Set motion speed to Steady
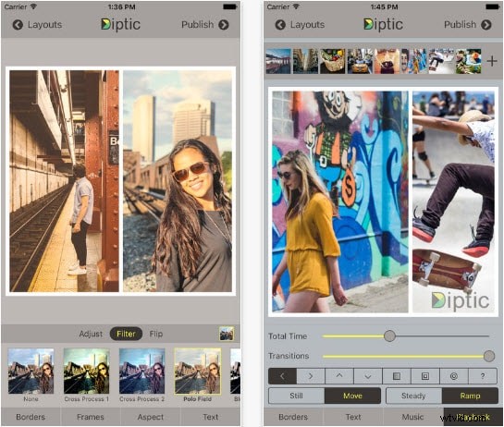Screen dimensions: 504x427 pos(413,396)
